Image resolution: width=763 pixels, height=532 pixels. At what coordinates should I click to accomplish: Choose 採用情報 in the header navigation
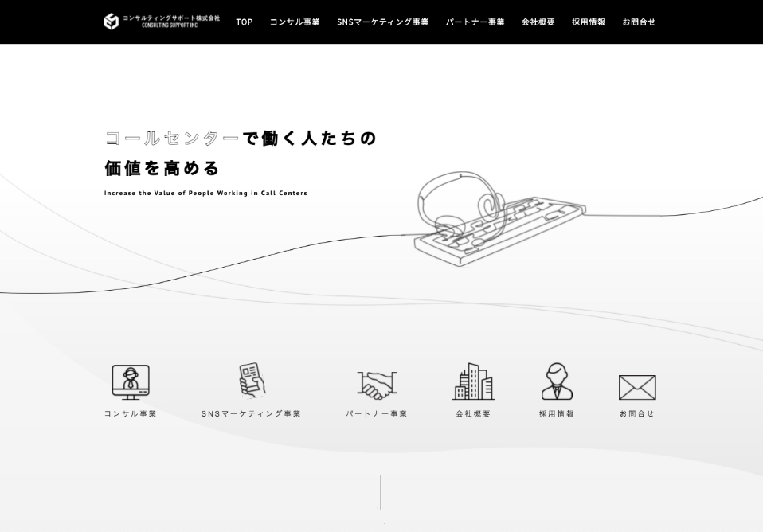click(x=589, y=22)
